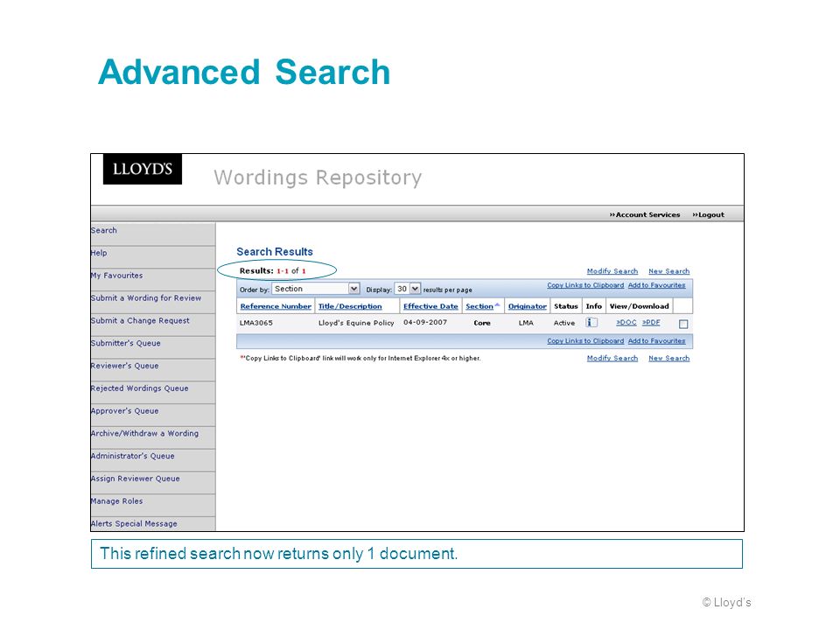Open Alerts Special Message
This screenshot has width=840, height=630.
[x=134, y=523]
